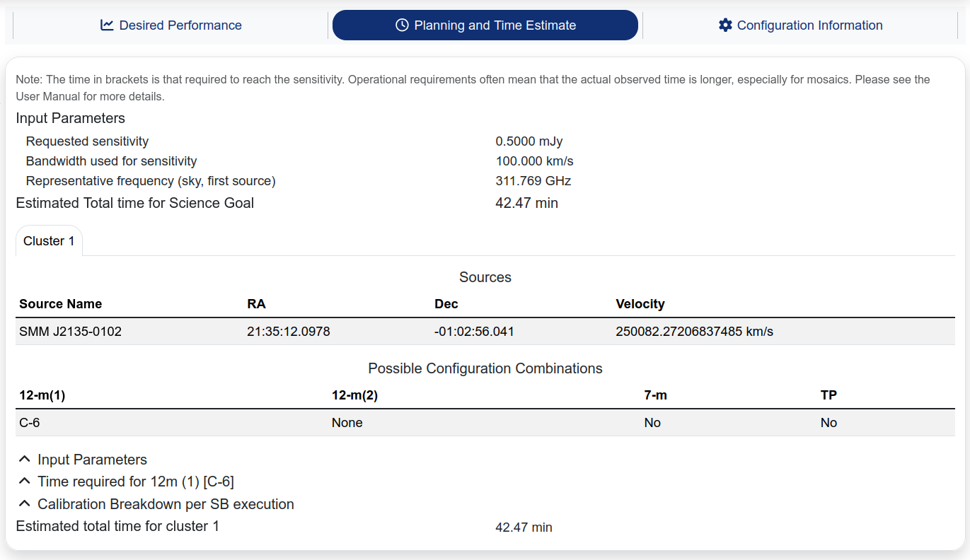Click the clock icon on Planning tab
Viewport: 970px width, 560px height.
[x=402, y=25]
